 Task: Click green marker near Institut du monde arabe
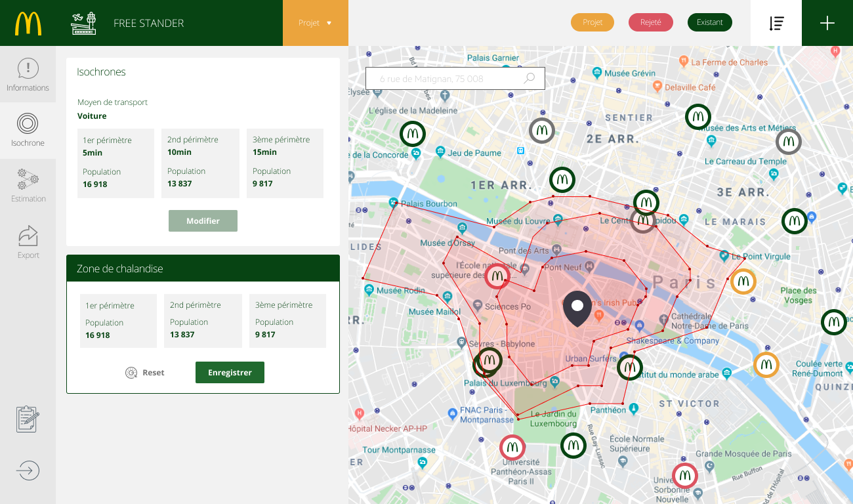(x=630, y=367)
